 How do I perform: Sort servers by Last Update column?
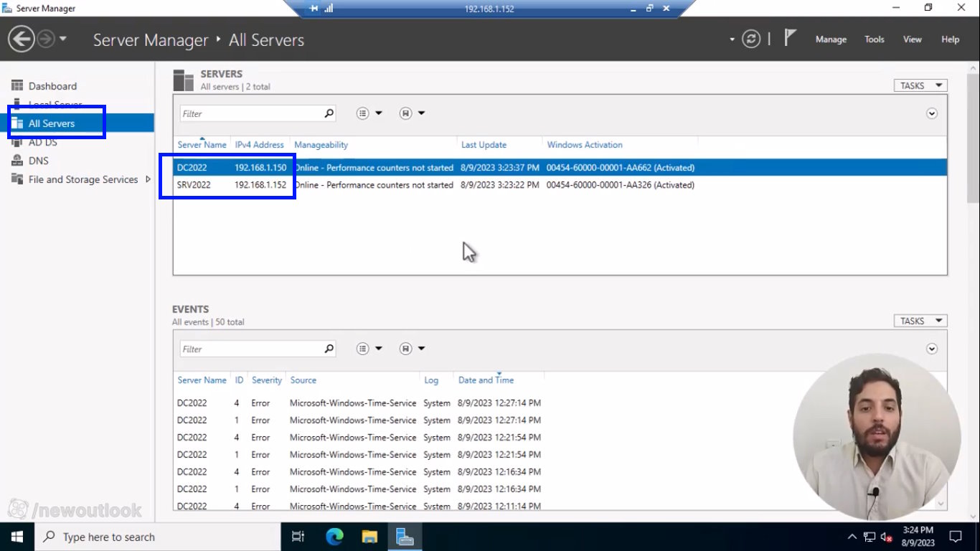[484, 145]
